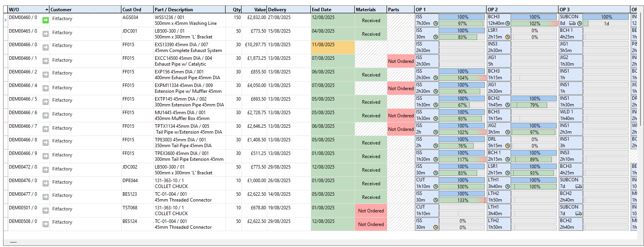Screen dimensions: 644x247
Task: Sort by the W/O column header
Action: (x=27, y=9)
